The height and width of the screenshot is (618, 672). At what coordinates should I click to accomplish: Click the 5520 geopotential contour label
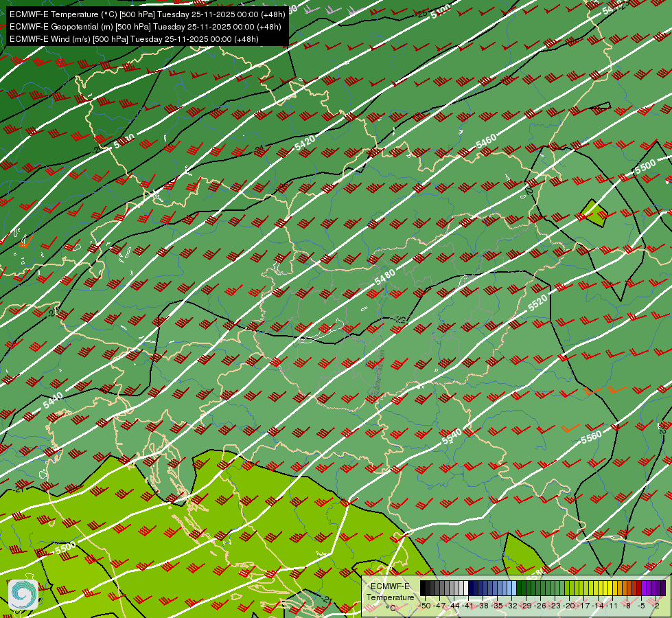point(537,302)
